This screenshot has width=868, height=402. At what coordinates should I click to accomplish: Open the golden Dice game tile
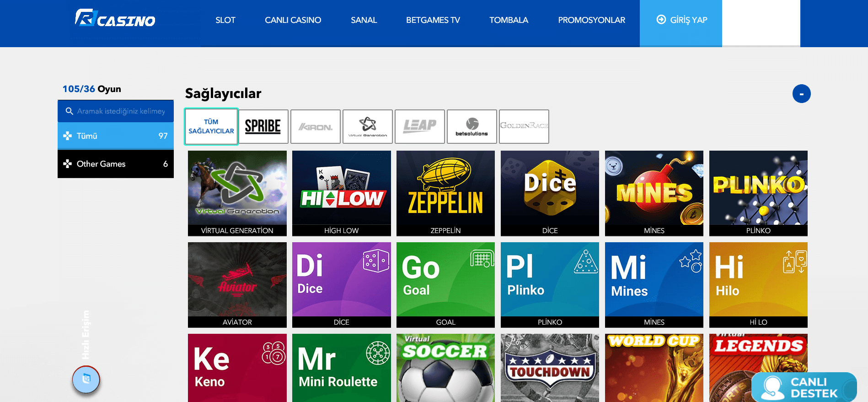550,193
